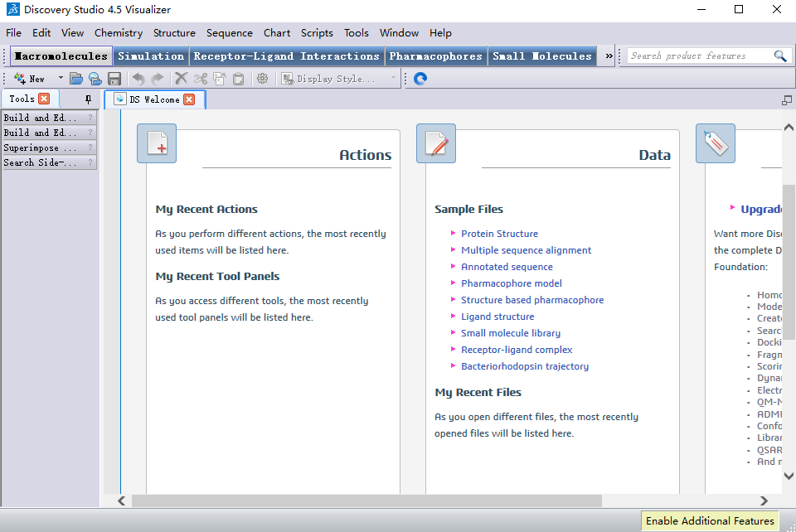Viewport: 796px width, 532px height.
Task: Click the New molecule window icon
Action: click(20, 79)
